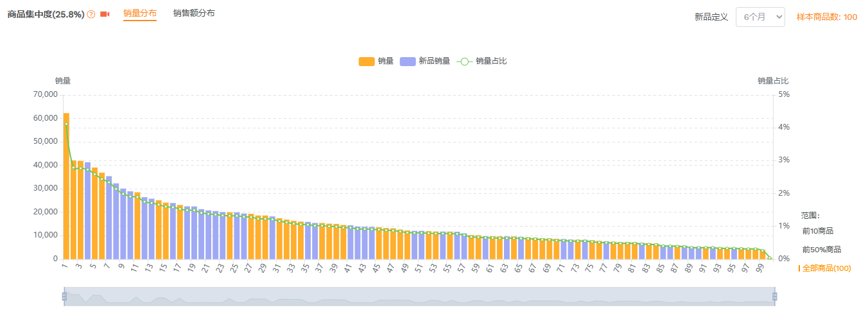Toggle the 新品销量 series legend label
The image size is (868, 319).
(x=435, y=62)
